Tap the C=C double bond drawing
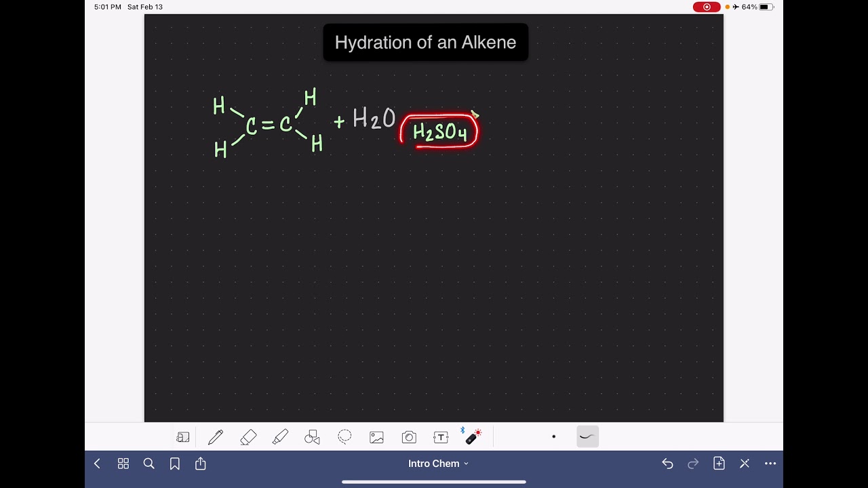The width and height of the screenshot is (868, 488). click(x=269, y=125)
